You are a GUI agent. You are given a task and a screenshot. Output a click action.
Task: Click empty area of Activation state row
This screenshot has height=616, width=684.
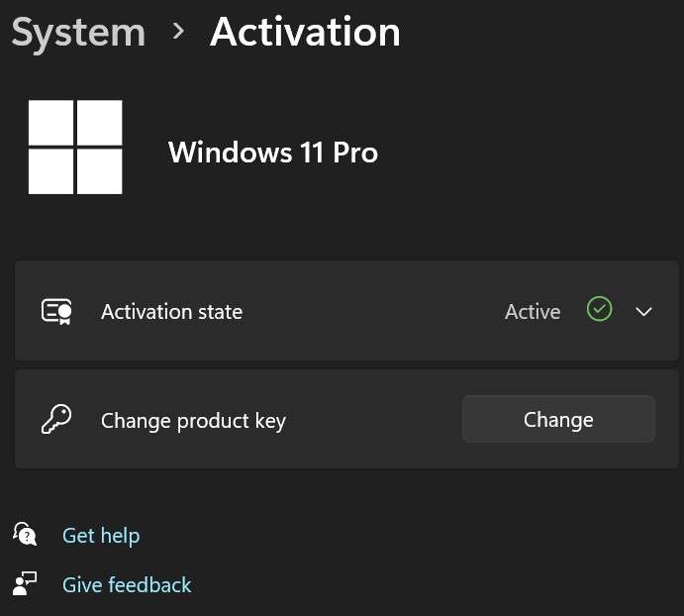[x=376, y=312]
